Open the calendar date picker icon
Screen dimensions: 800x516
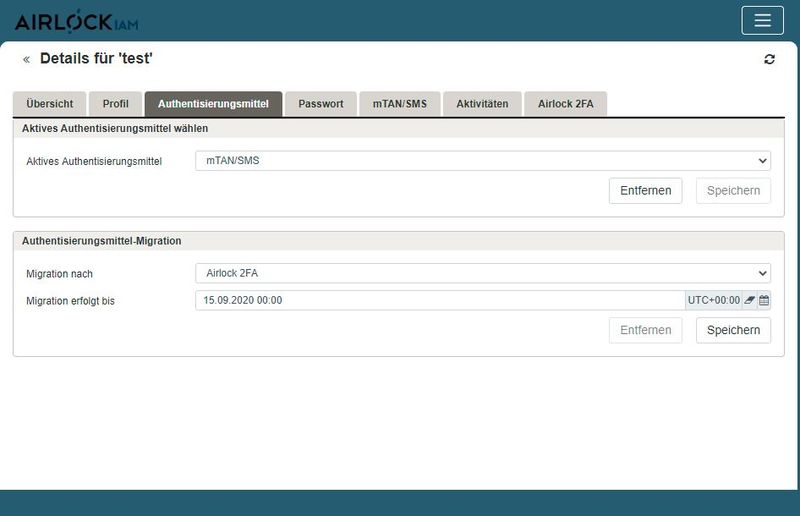coord(764,300)
